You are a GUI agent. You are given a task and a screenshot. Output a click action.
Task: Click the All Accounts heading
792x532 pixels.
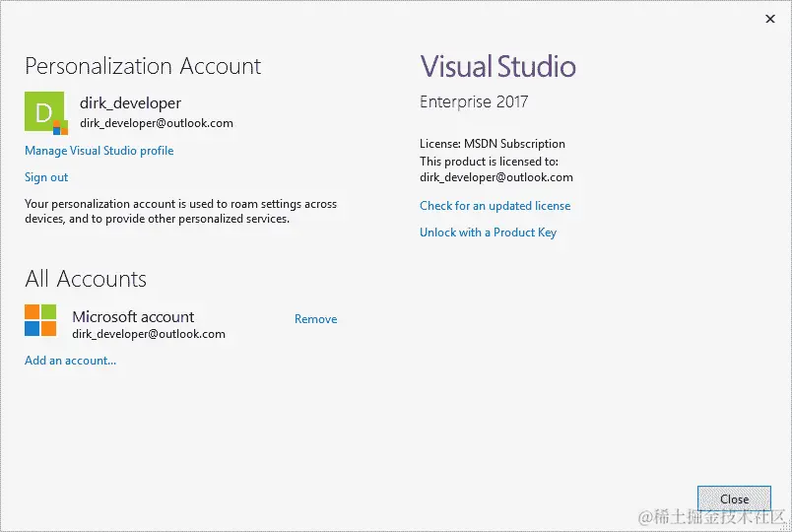tap(86, 279)
